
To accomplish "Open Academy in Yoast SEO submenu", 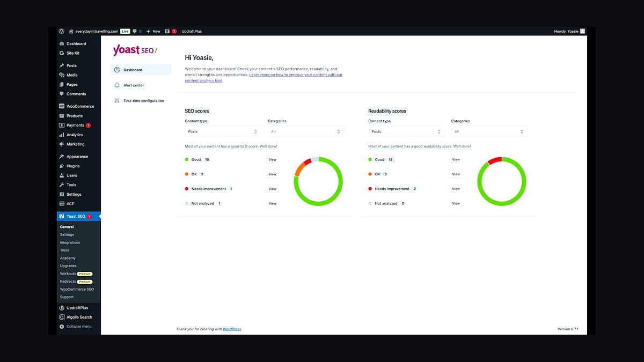I will pos(68,258).
